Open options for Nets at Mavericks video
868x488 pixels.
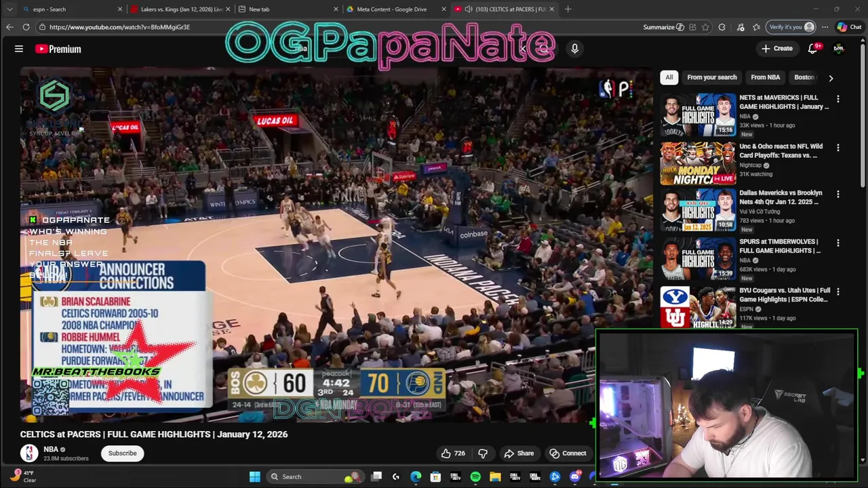pyautogui.click(x=838, y=99)
